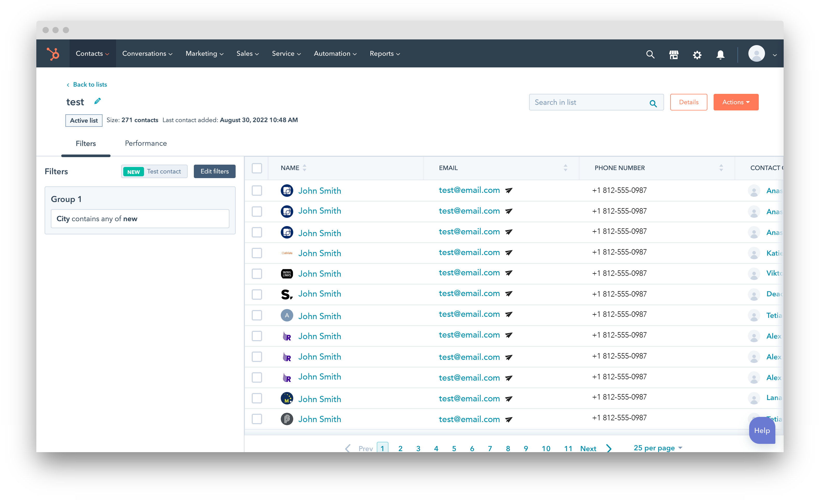Screen dimensions: 820x504
Task: Click the pencil icon to rename the list
Action: 97,101
